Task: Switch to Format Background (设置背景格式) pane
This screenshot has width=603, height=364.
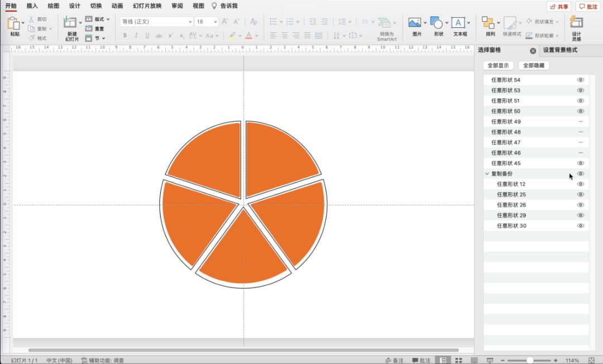Action: 560,50
